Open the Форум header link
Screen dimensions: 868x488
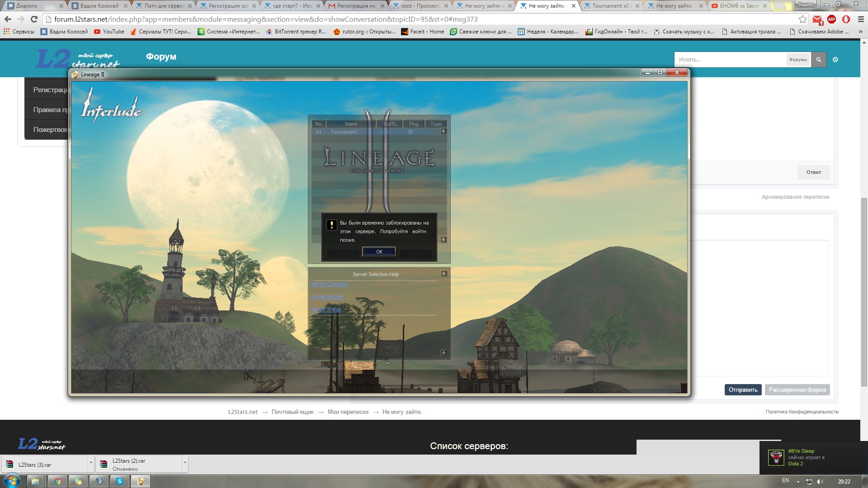tap(161, 56)
